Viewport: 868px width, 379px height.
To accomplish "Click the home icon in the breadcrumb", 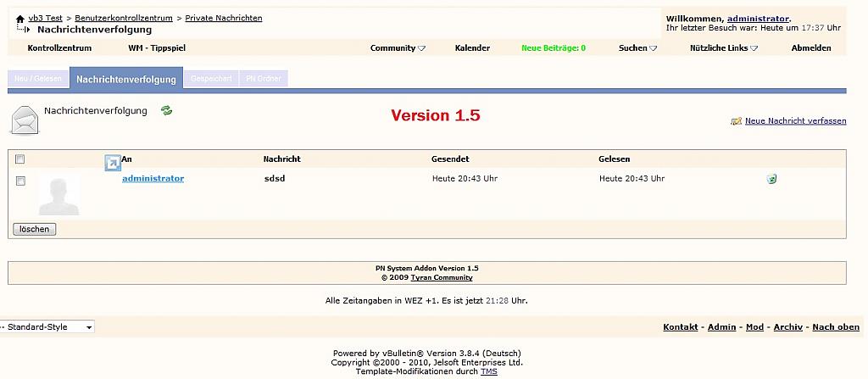I will tap(20, 19).
